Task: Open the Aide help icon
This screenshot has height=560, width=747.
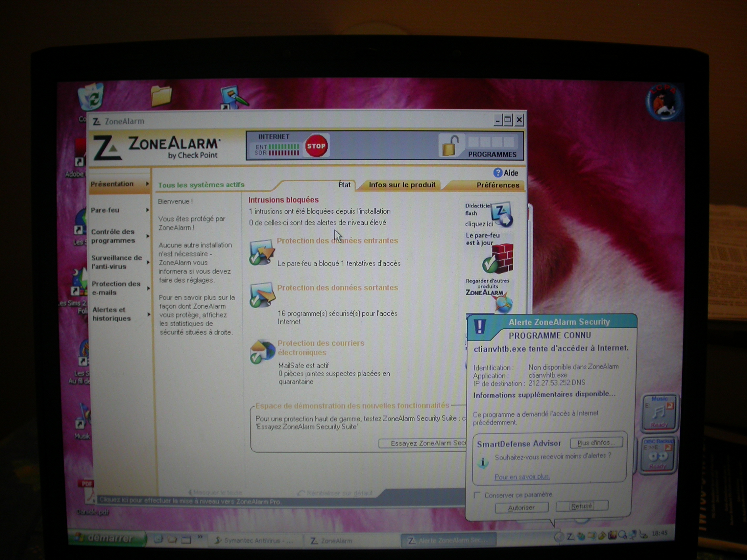Action: coord(497,173)
